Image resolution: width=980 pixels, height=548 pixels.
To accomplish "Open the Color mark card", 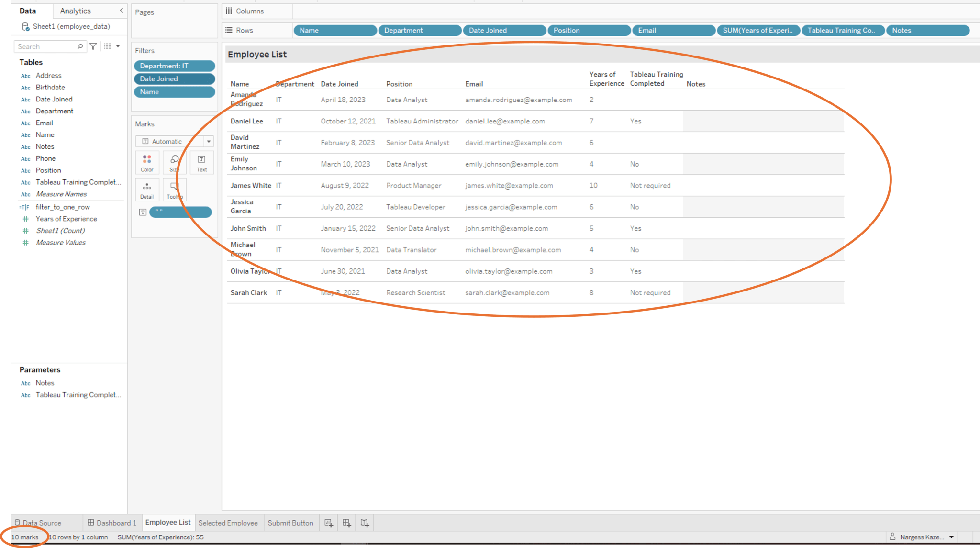I will (147, 162).
